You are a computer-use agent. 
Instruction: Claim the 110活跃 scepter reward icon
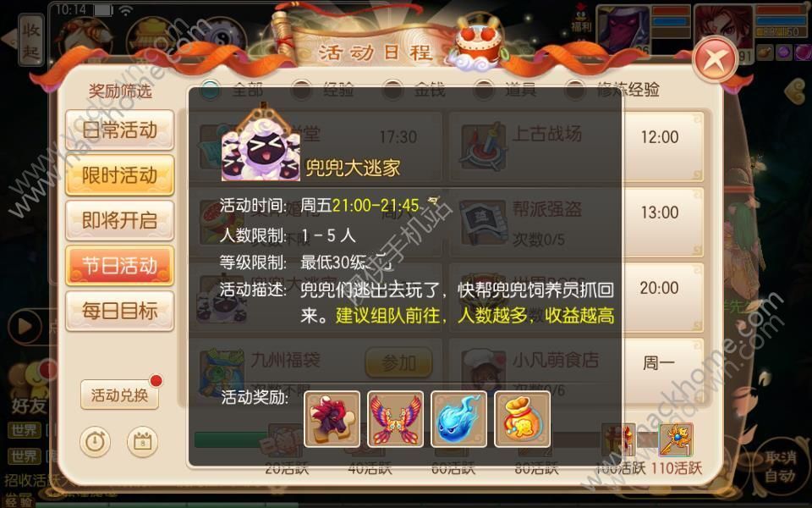(676, 440)
